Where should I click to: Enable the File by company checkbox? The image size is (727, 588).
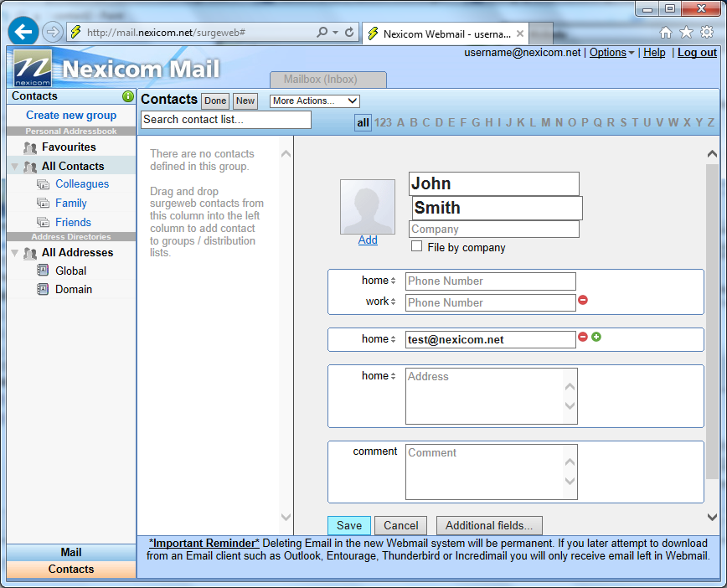(x=417, y=246)
